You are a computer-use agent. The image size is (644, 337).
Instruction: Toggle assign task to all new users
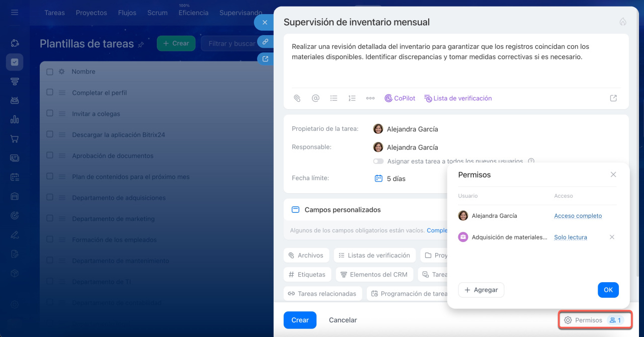pyautogui.click(x=378, y=161)
